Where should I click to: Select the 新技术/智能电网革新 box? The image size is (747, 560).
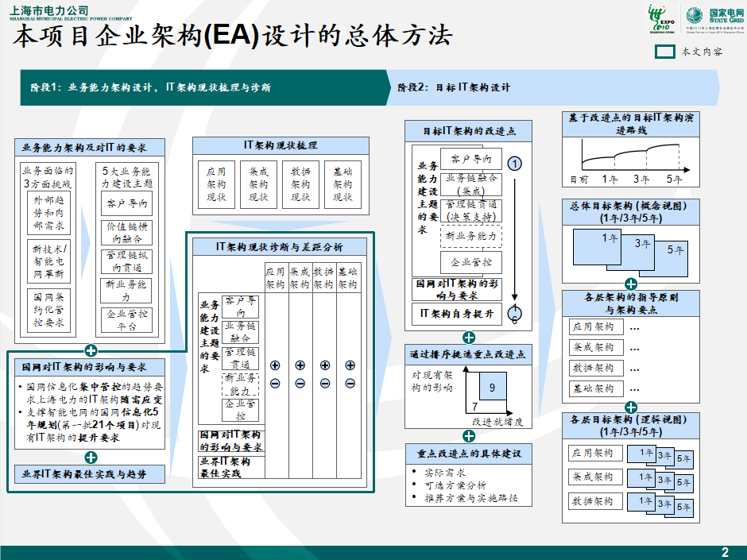coord(48,261)
